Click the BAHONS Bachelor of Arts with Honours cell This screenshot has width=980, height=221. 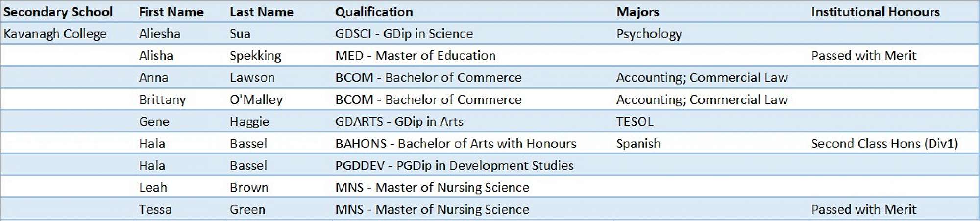tap(456, 144)
